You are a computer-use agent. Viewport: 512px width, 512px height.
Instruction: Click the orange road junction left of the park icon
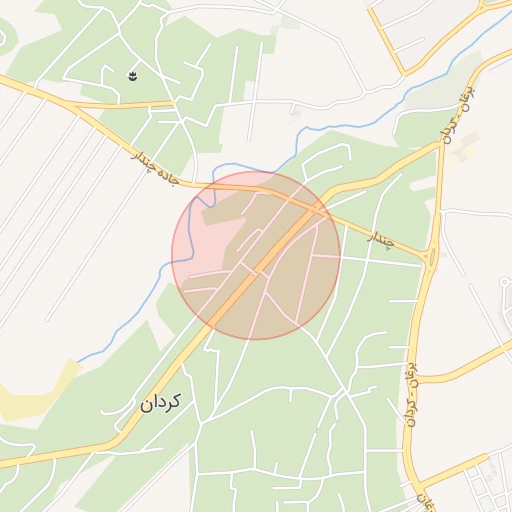pyautogui.click(x=74, y=106)
